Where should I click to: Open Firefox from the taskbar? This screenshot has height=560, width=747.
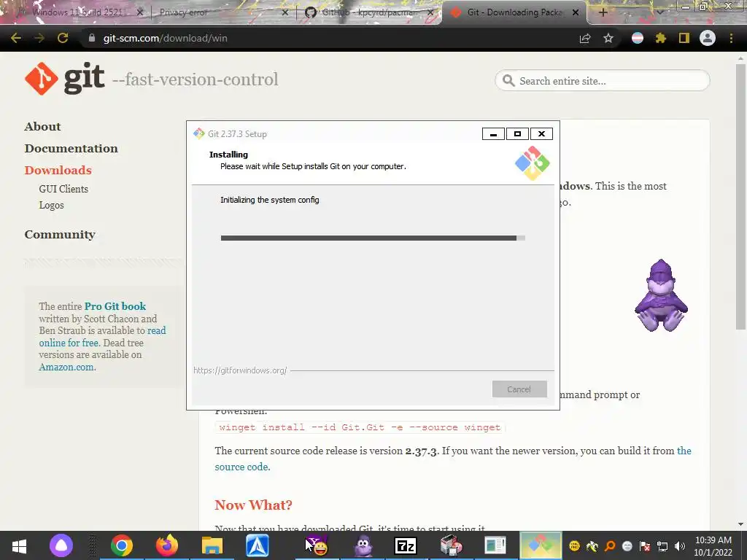click(x=167, y=545)
